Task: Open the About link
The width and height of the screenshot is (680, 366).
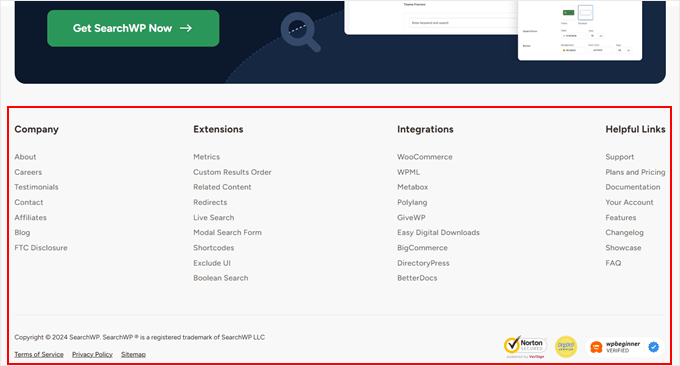Action: pos(25,157)
